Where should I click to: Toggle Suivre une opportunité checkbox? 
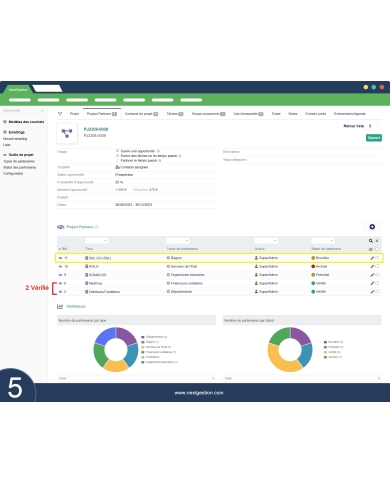[117, 151]
